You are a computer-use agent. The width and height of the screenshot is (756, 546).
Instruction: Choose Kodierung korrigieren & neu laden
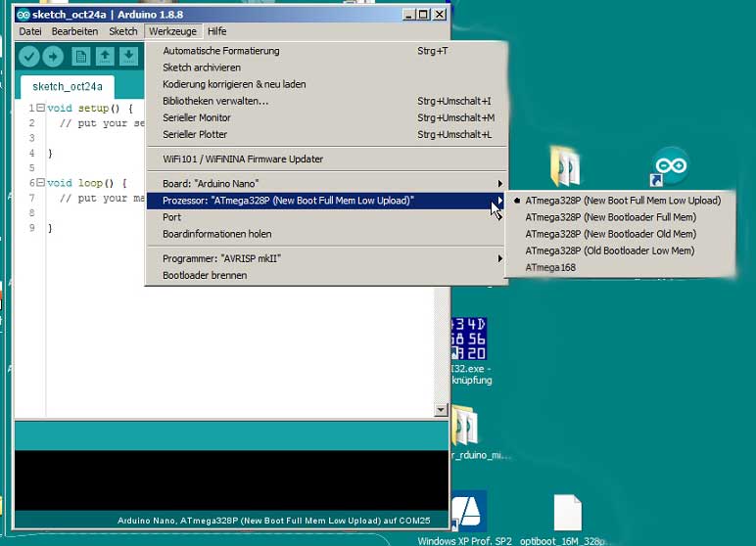[327, 84]
